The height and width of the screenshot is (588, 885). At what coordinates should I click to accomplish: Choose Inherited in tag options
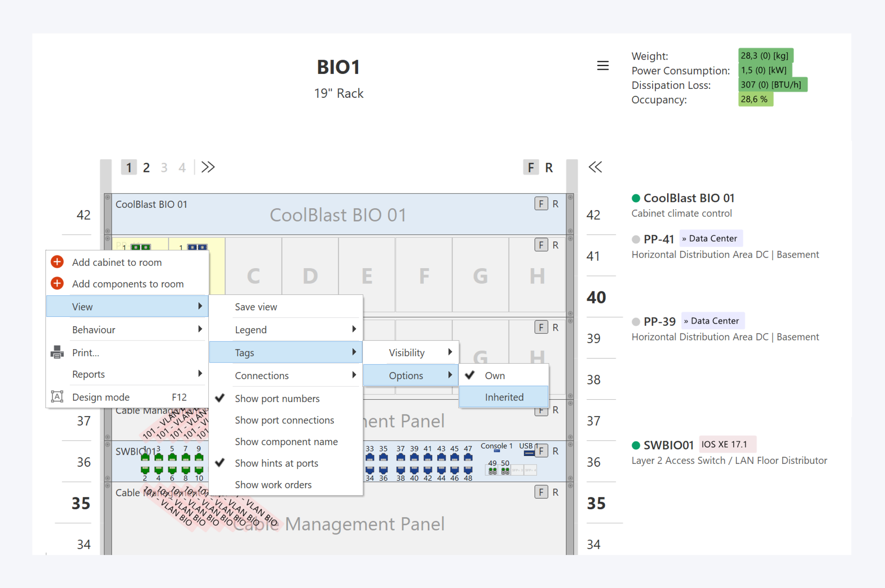504,397
